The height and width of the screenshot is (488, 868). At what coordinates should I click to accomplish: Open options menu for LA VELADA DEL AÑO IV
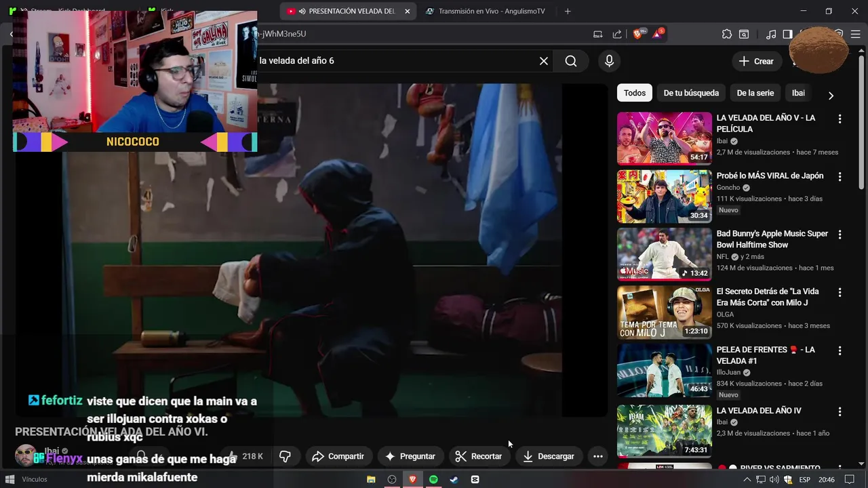point(840,411)
